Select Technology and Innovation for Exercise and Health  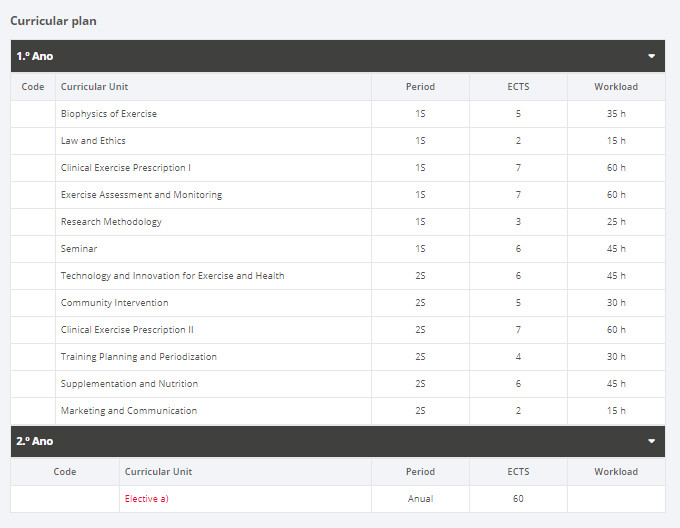[173, 276]
